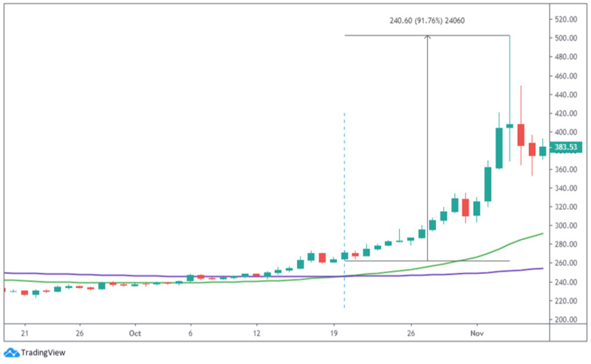This screenshot has width=591, height=364.
Task: Click the 240.00 price axis label
Action: point(566,282)
